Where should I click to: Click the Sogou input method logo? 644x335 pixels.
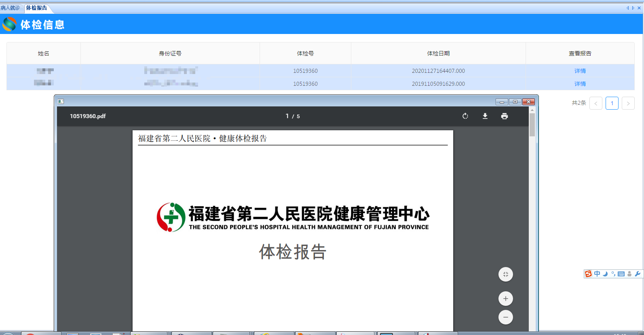click(589, 274)
